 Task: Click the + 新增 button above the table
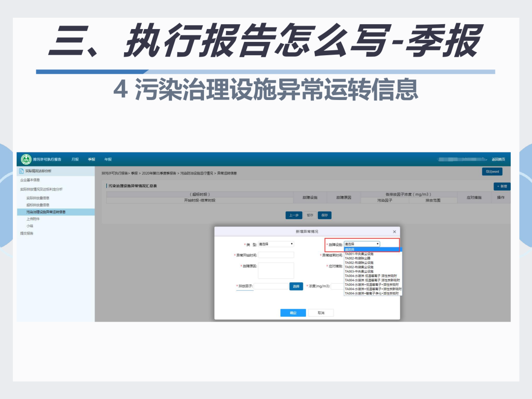[502, 186]
